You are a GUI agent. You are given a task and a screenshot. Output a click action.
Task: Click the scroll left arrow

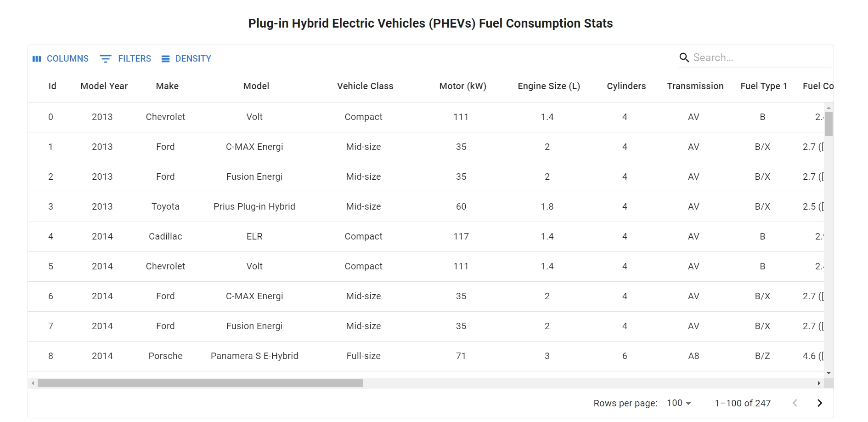point(33,383)
